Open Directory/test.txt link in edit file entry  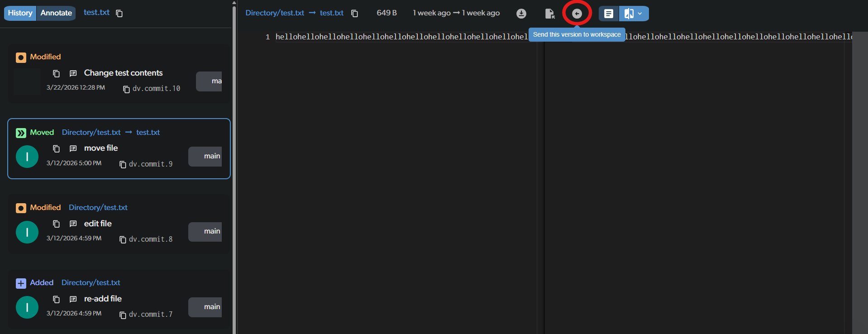click(x=98, y=208)
